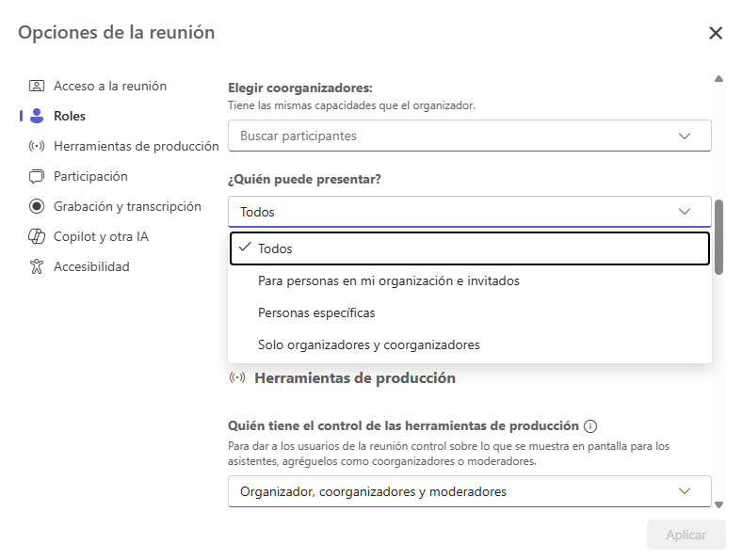The image size is (742, 560).
Task: Expand the Buscar participantes chevron
Action: coord(685,136)
